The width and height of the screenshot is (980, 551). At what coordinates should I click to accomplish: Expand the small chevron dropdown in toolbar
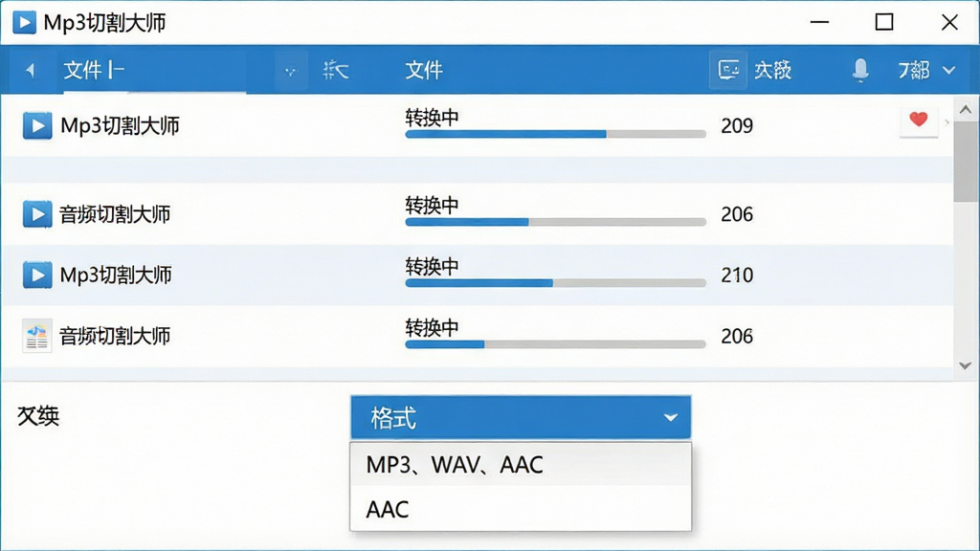pyautogui.click(x=290, y=71)
